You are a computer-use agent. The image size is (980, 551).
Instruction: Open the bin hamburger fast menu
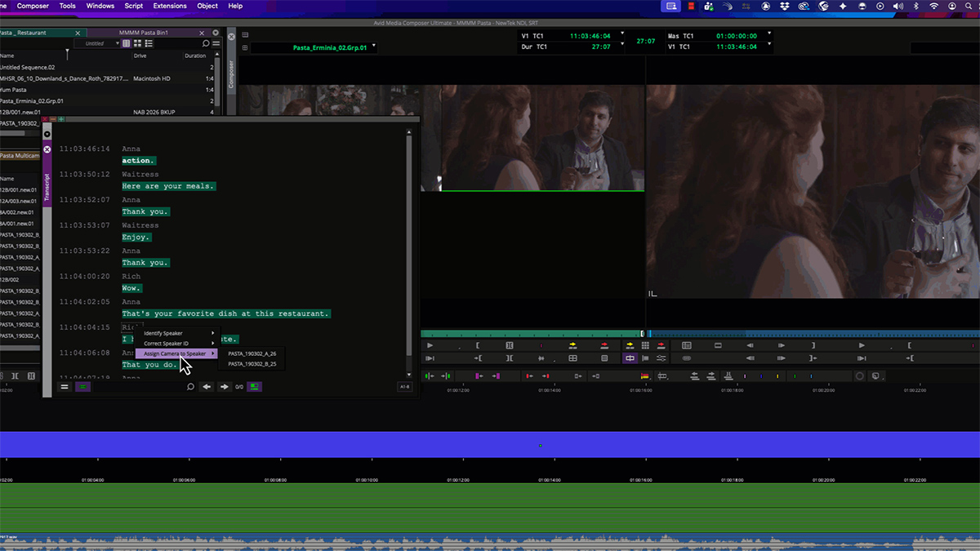[x=216, y=43]
